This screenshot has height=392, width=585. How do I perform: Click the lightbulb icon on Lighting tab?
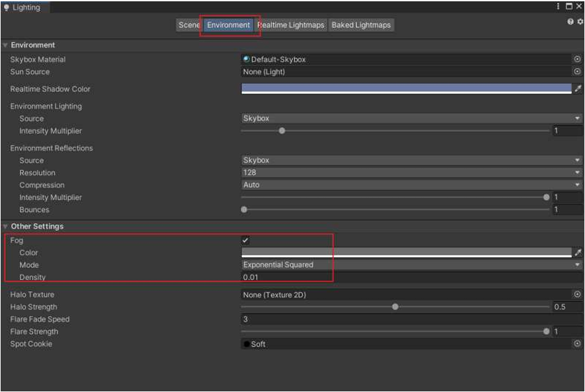(x=6, y=7)
